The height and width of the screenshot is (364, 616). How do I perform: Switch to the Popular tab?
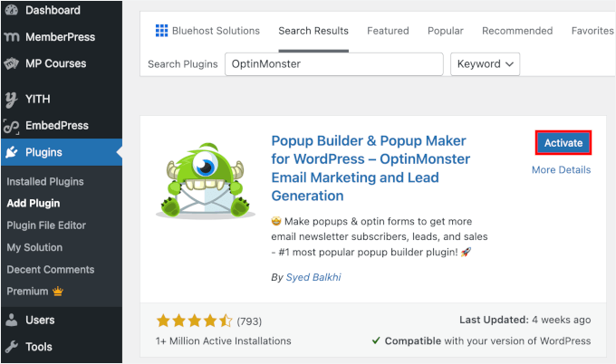pyautogui.click(x=445, y=31)
